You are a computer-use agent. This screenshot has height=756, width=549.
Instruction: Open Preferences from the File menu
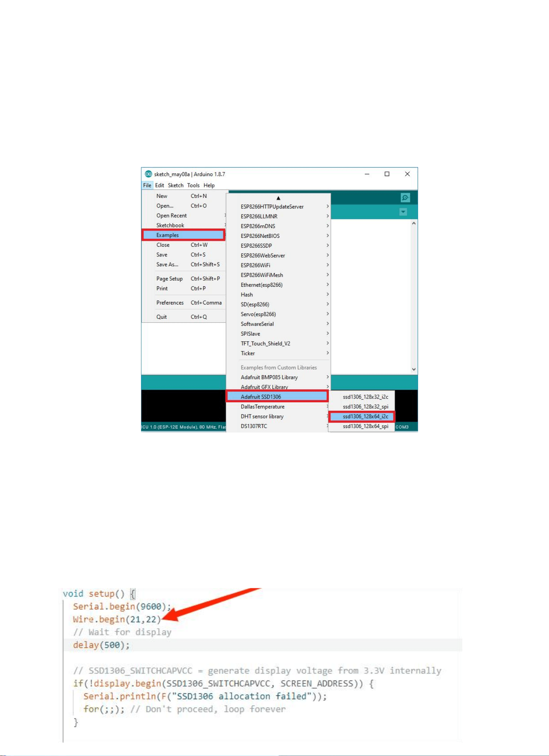click(184, 302)
